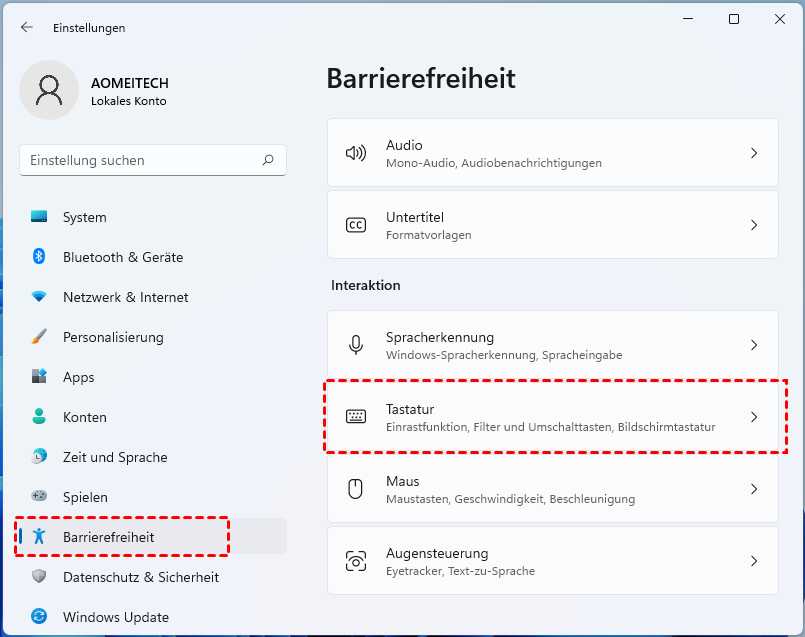The image size is (805, 637).
Task: Click the Apps grid icon
Action: (x=39, y=377)
